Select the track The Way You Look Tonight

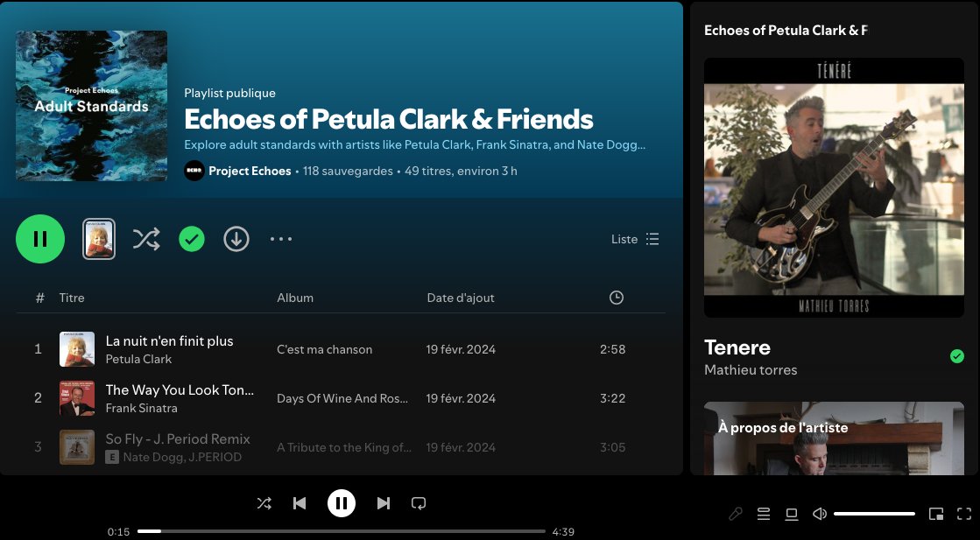click(x=180, y=390)
